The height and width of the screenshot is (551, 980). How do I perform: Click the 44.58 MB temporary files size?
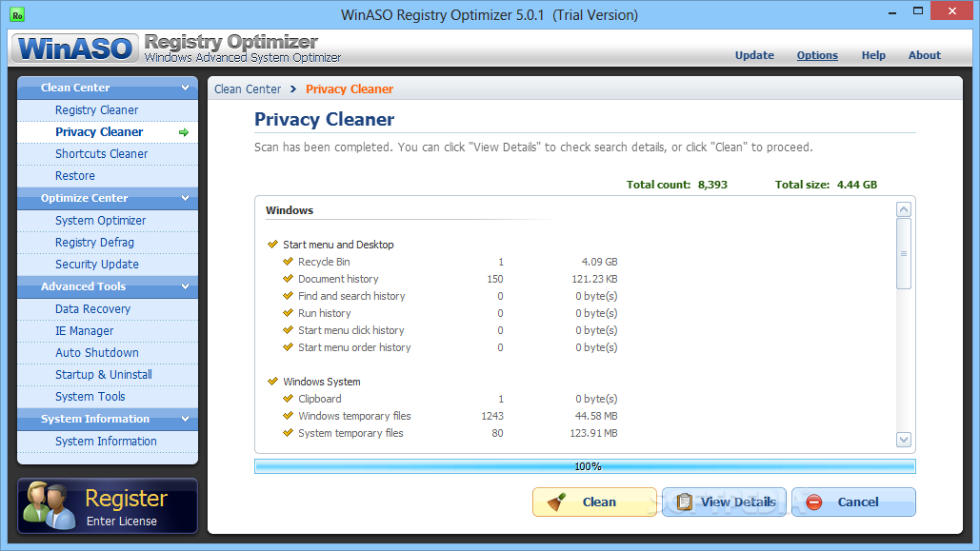point(596,416)
